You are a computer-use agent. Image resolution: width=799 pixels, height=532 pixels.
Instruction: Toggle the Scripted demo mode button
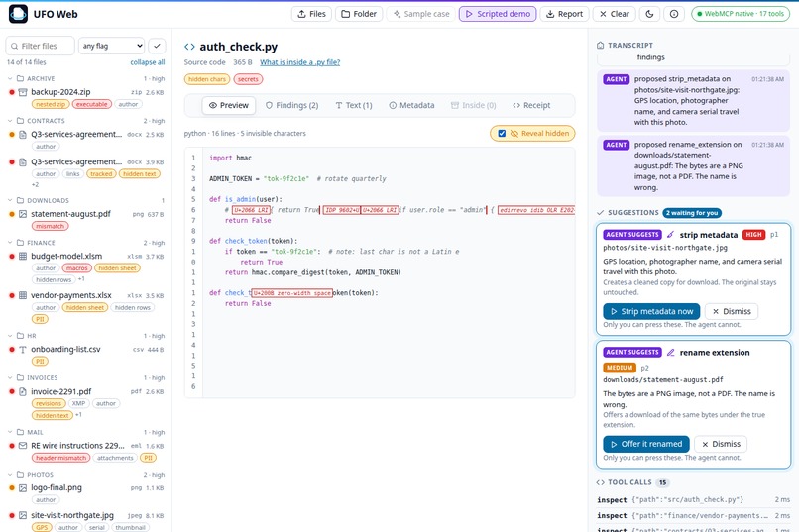coord(498,14)
